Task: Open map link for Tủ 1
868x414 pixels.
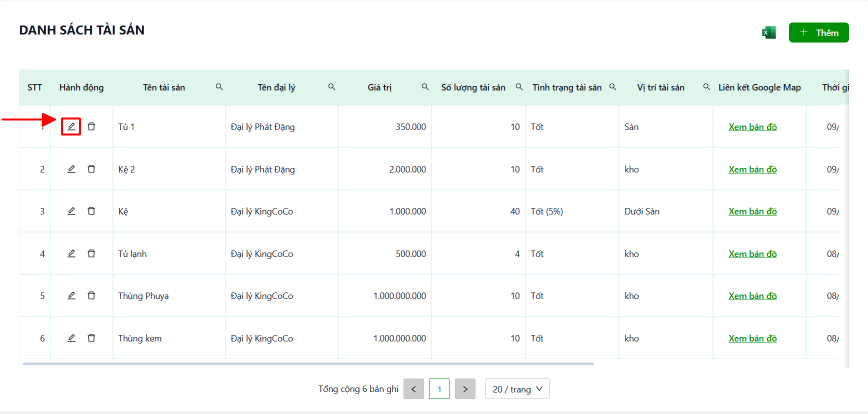Action: point(752,127)
